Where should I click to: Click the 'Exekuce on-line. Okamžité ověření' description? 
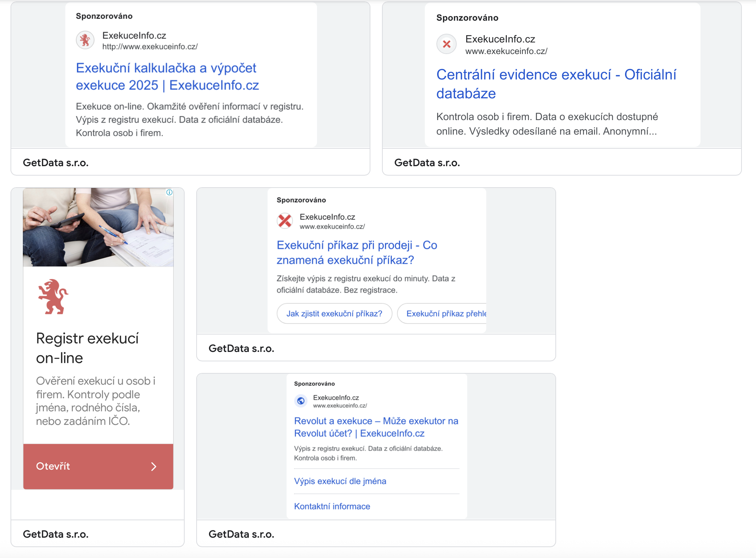[x=190, y=120]
